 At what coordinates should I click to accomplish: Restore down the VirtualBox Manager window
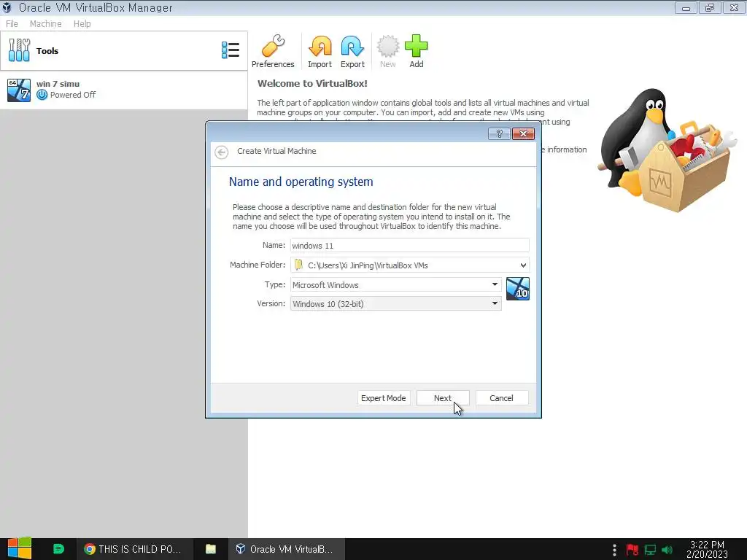tap(710, 7)
